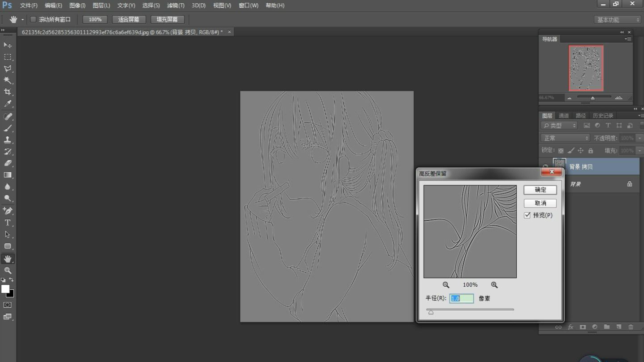Select the Magic Wand tool

[8, 80]
